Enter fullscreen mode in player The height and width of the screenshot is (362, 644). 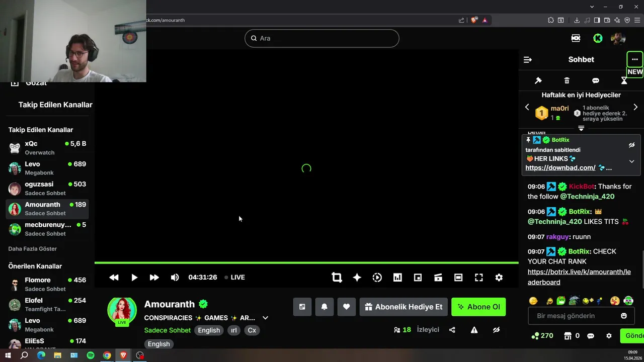(479, 278)
